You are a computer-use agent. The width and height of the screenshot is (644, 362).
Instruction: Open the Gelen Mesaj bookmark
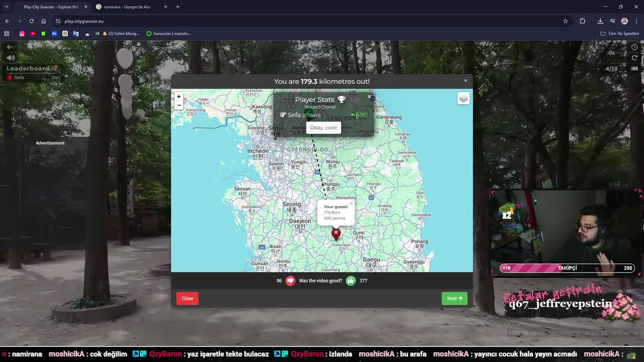pyautogui.click(x=121, y=34)
